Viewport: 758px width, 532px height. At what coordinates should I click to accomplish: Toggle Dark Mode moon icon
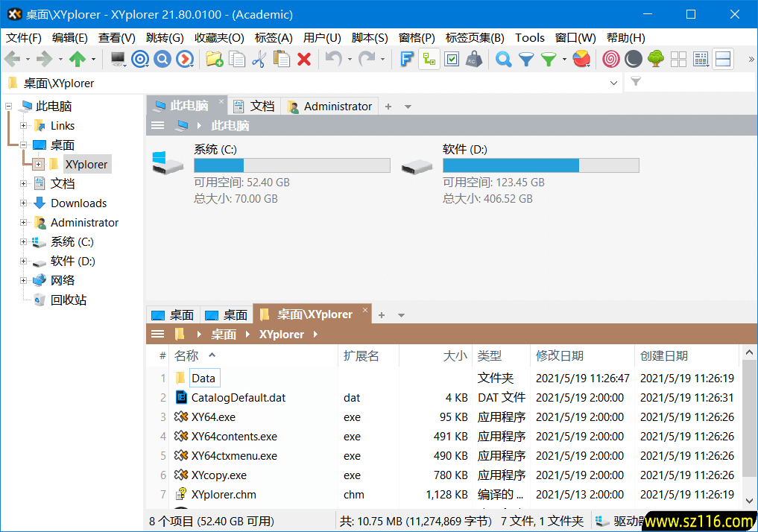634,60
